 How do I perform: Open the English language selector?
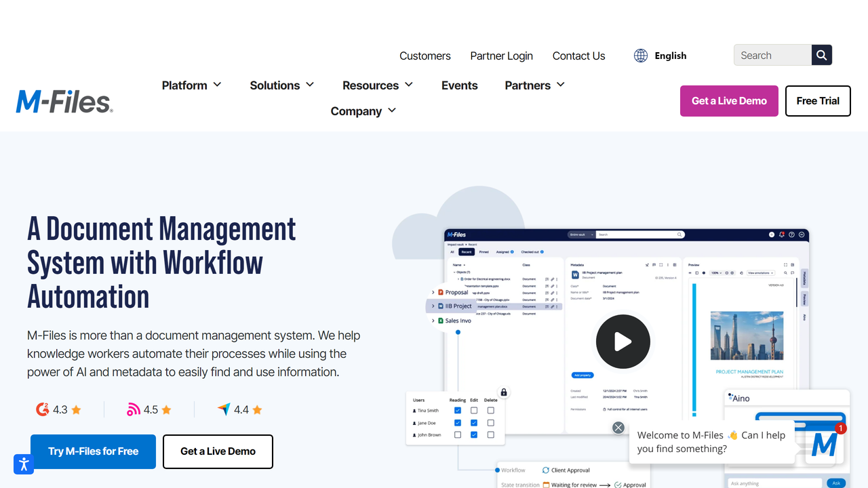pos(660,56)
